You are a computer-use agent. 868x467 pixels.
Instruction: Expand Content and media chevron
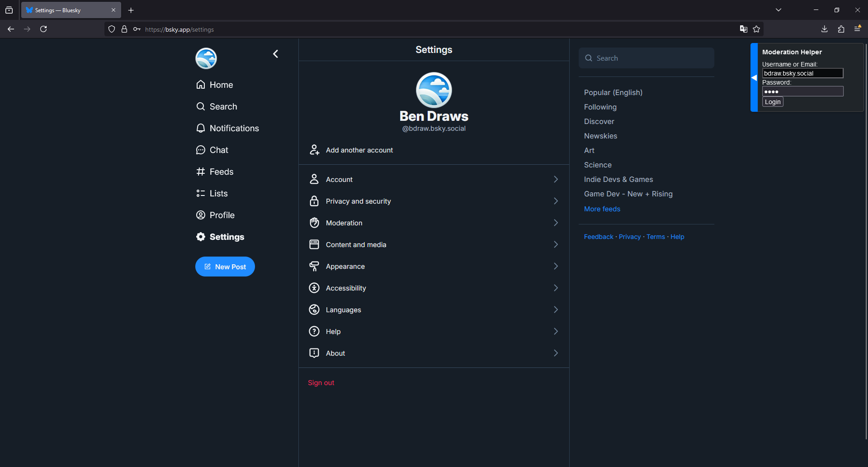pos(556,244)
